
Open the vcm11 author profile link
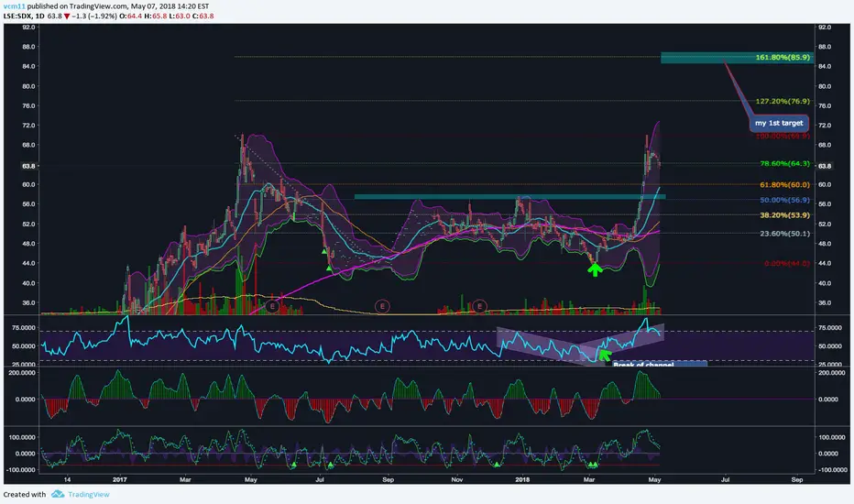click(14, 6)
